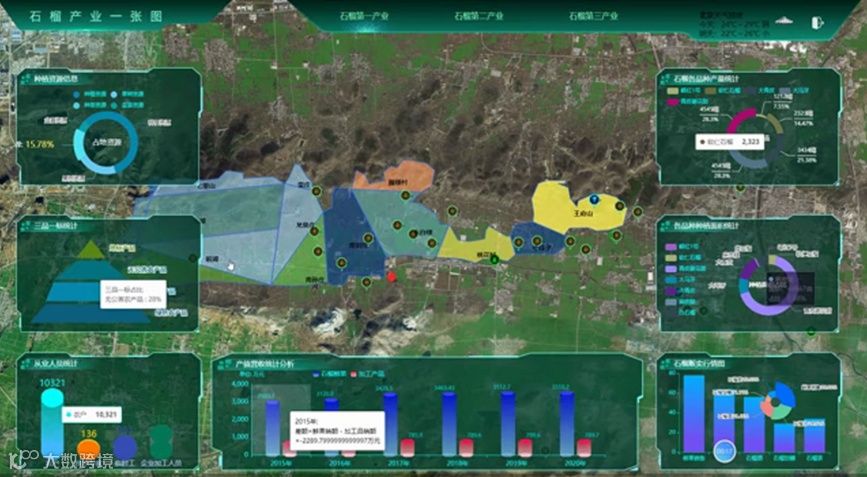This screenshot has width=867, height=477.
Task: Click the red marker south of the dark blue region
Action: (x=392, y=277)
